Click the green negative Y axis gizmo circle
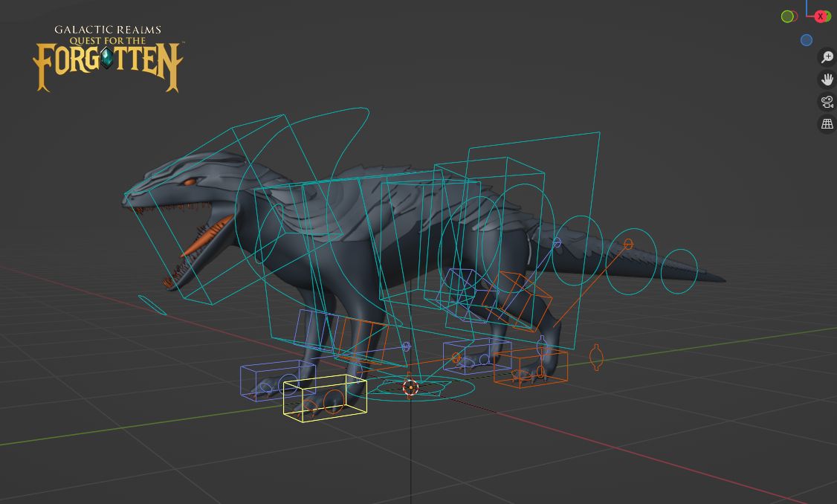 coord(786,16)
